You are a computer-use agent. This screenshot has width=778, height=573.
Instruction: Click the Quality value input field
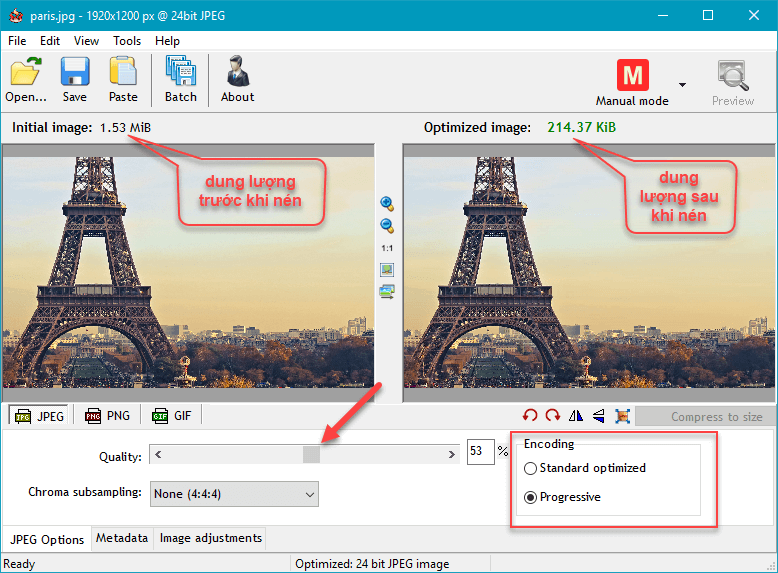(480, 453)
